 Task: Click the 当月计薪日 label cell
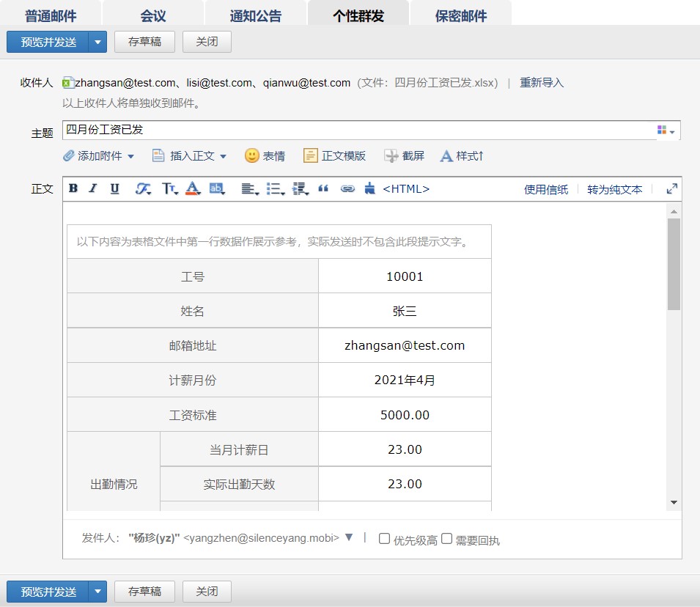tap(239, 449)
